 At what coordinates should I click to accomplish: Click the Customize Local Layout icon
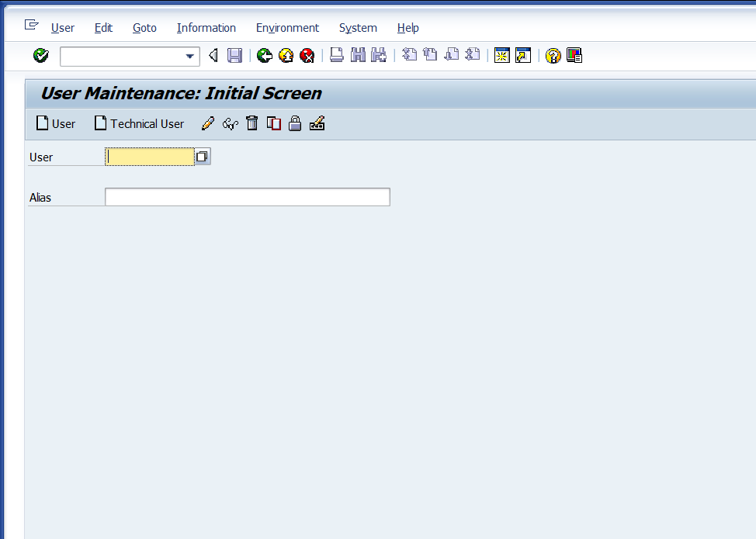[574, 56]
